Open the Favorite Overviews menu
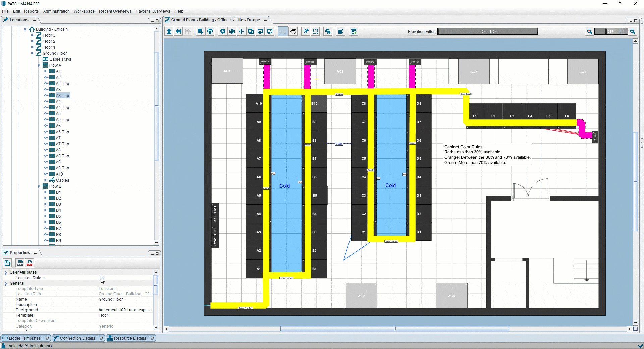The image size is (644, 349). 153,11
